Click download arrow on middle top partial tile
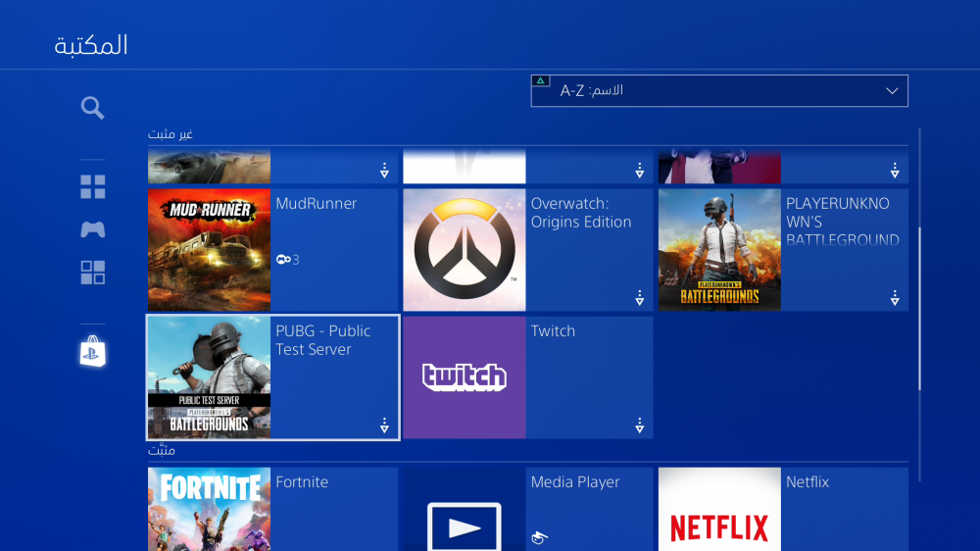The image size is (980, 551). [x=639, y=171]
